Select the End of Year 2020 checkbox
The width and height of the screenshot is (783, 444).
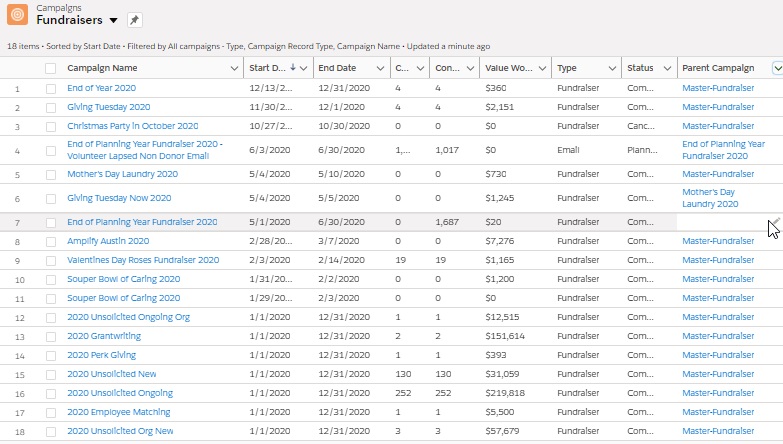point(51,88)
